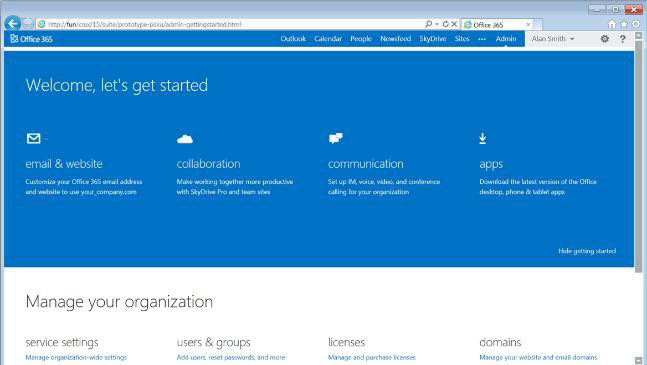Image resolution: width=647 pixels, height=365 pixels.
Task: Click the email envelope icon
Action: pyautogui.click(x=34, y=139)
